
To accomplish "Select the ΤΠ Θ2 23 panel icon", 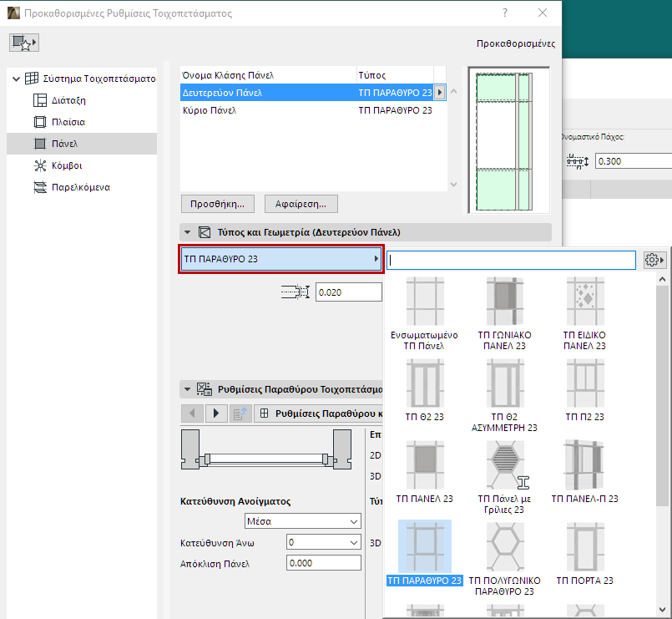I will pyautogui.click(x=425, y=383).
